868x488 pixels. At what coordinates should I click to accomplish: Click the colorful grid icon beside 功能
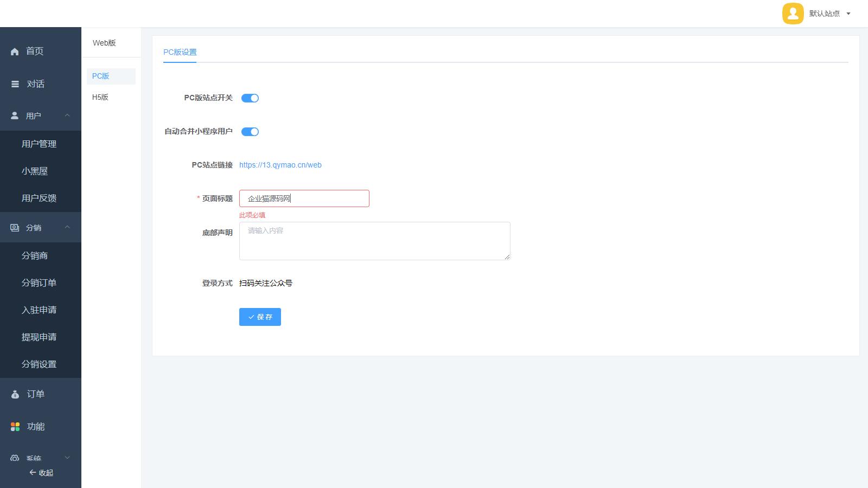(x=15, y=427)
